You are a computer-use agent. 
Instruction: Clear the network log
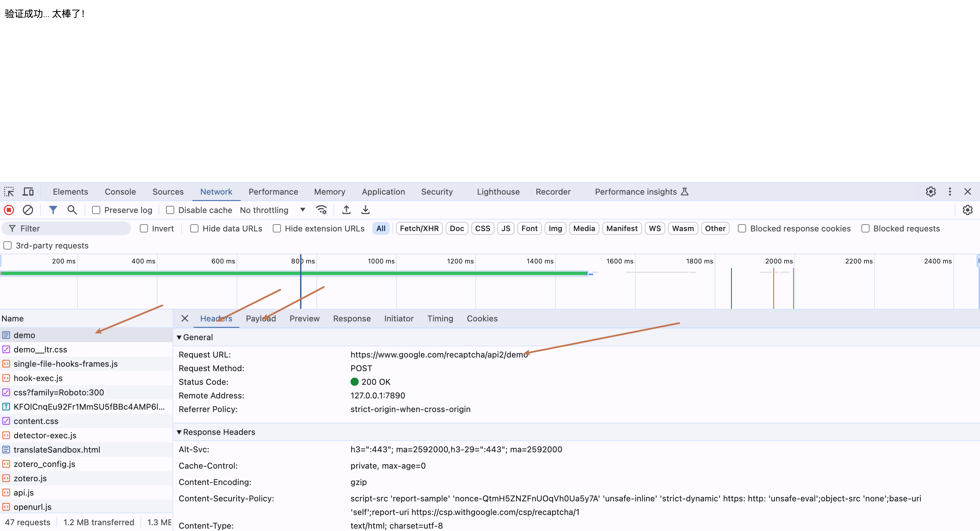pyautogui.click(x=28, y=210)
